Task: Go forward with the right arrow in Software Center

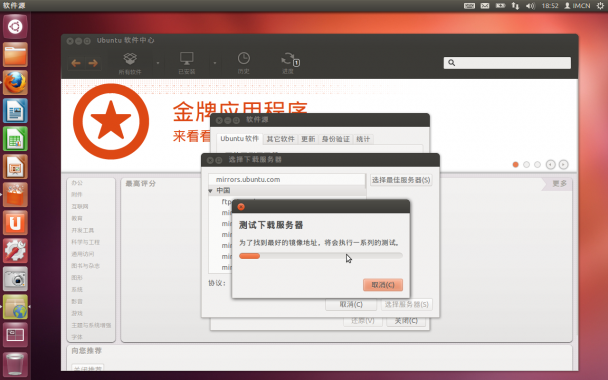Action: click(x=93, y=63)
